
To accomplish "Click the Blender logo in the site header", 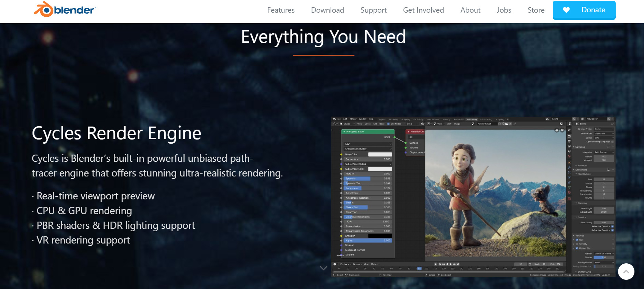I will click(65, 10).
